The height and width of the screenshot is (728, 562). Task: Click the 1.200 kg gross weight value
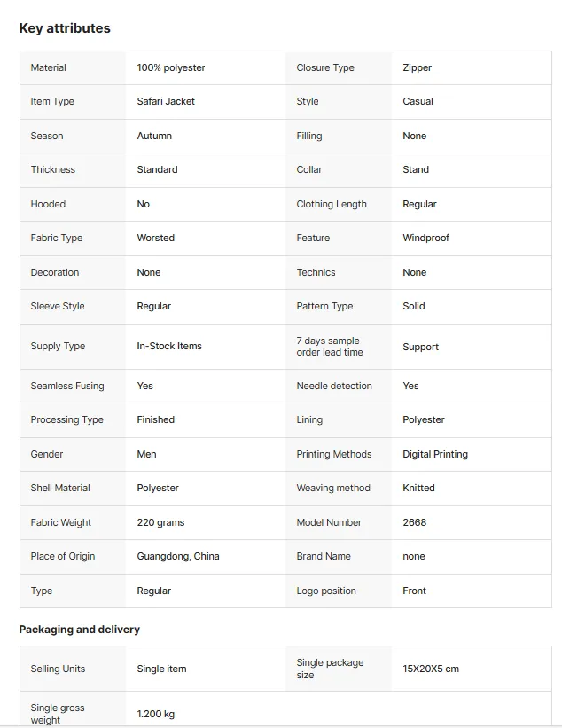click(155, 714)
